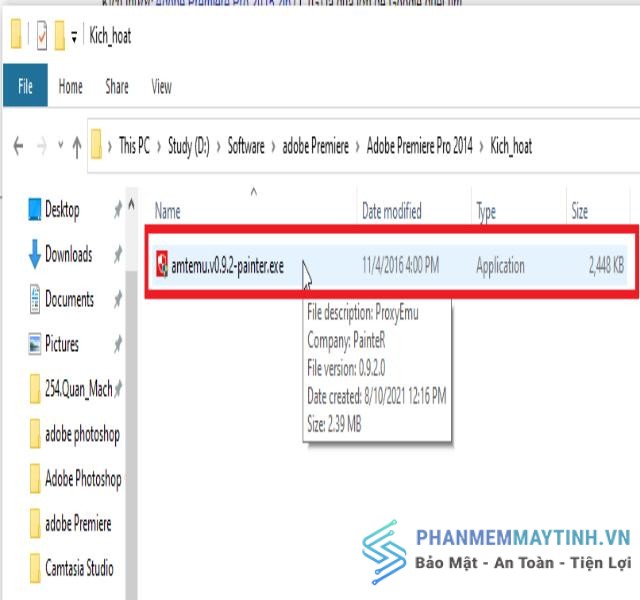
Task: Unpin Pictures using its pin icon
Action: click(118, 344)
